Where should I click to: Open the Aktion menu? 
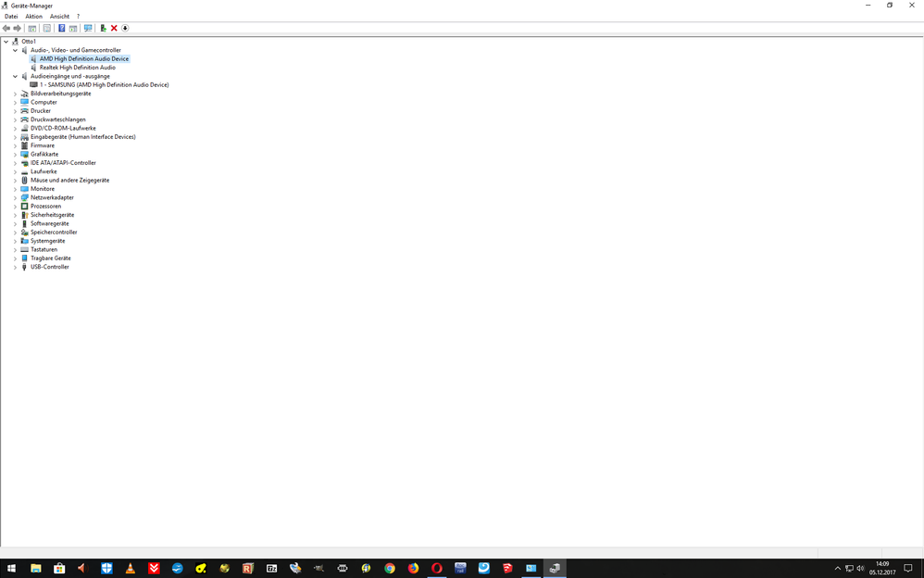(33, 17)
